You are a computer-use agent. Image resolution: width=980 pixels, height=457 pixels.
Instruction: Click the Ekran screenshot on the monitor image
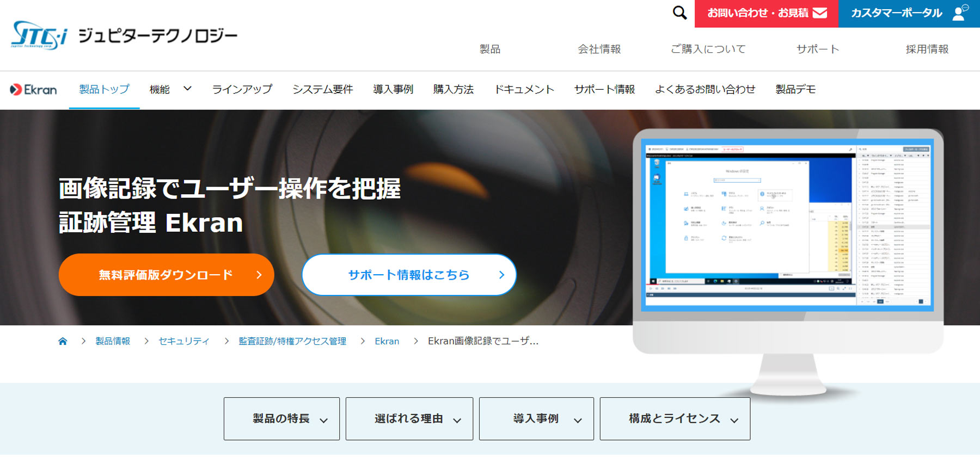(x=787, y=225)
